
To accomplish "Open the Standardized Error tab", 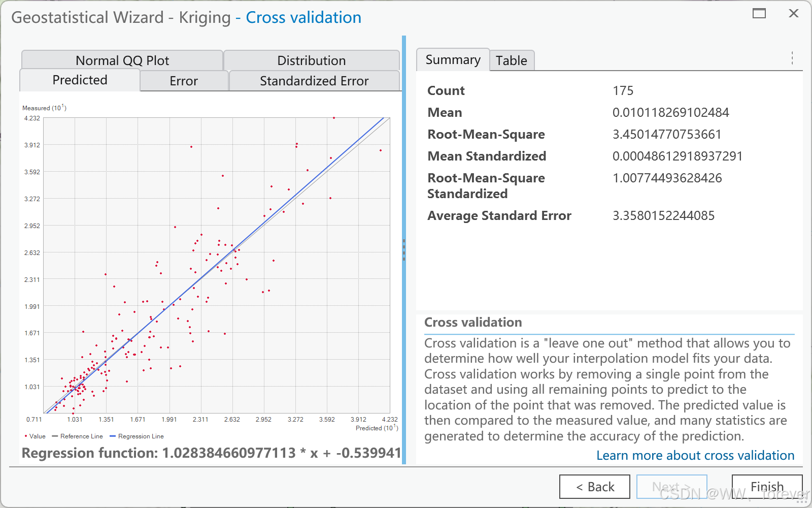I will [x=314, y=81].
